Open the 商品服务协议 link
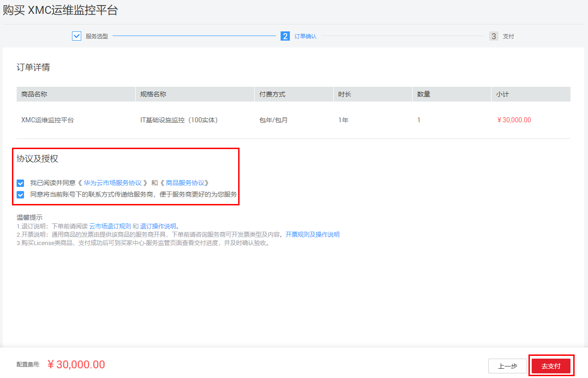Image resolution: width=588 pixels, height=378 pixels. (185, 183)
